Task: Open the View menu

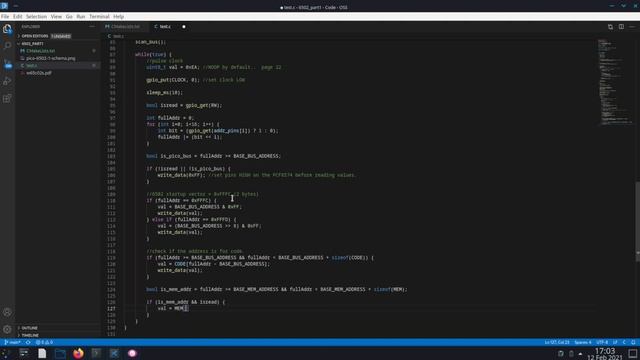Action: [56, 17]
